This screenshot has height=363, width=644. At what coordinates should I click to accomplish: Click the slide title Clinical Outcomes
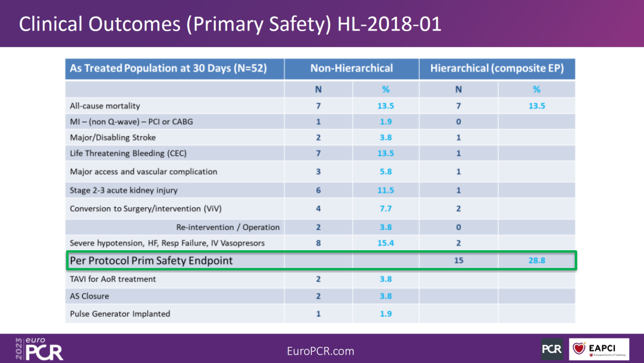pyautogui.click(x=230, y=24)
